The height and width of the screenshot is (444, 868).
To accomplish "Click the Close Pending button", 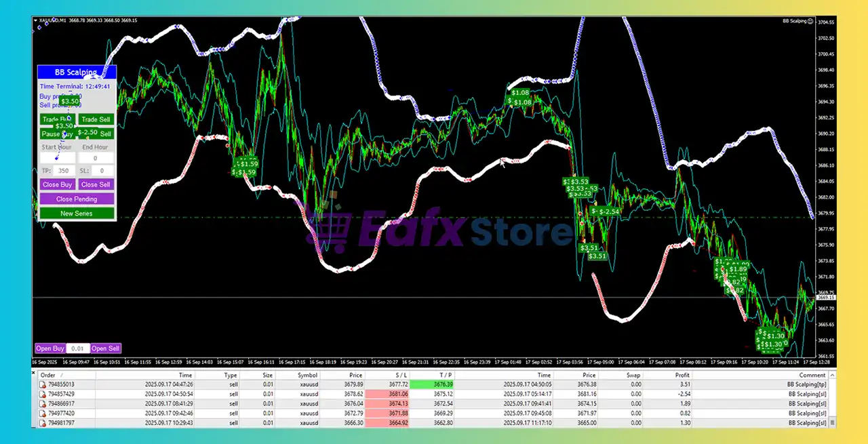I will (77, 199).
